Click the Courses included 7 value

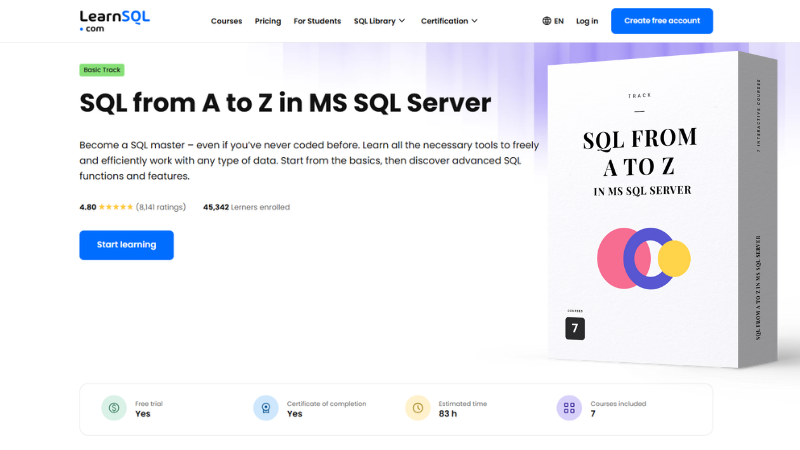point(593,414)
